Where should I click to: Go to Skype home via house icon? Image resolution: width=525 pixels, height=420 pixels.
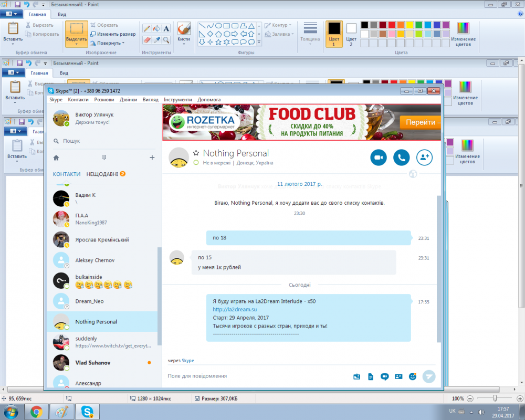[x=56, y=157]
